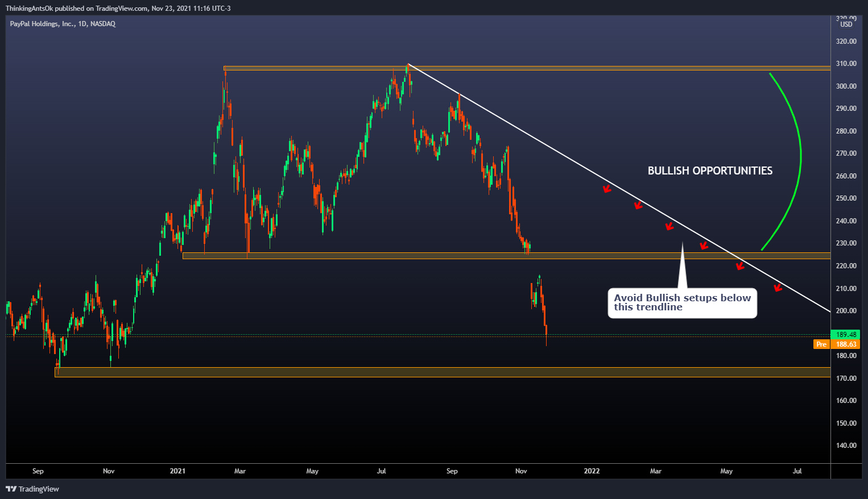The height and width of the screenshot is (499, 868).
Task: Select the orange resistance zone near 310.00
Action: [527, 68]
